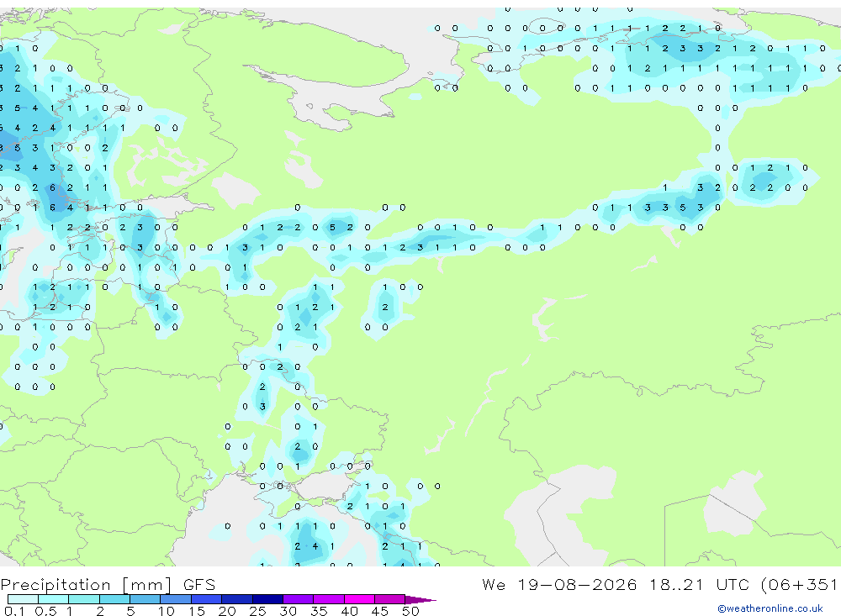Click the 45–50 mm legend color box
841x616 pixels.
click(x=390, y=599)
